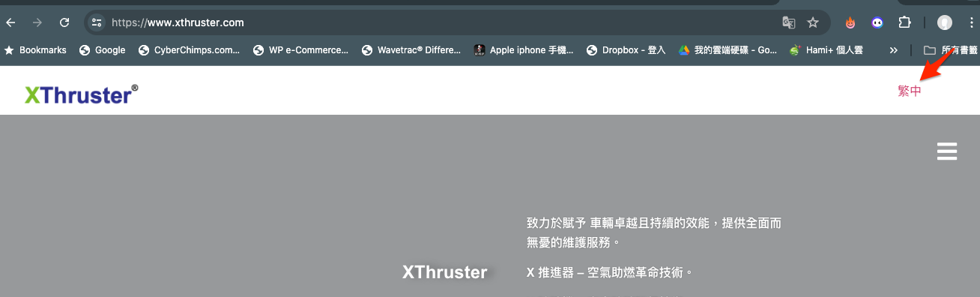Open the blue robot-face extension icon
This screenshot has width=980, height=297.
click(877, 22)
